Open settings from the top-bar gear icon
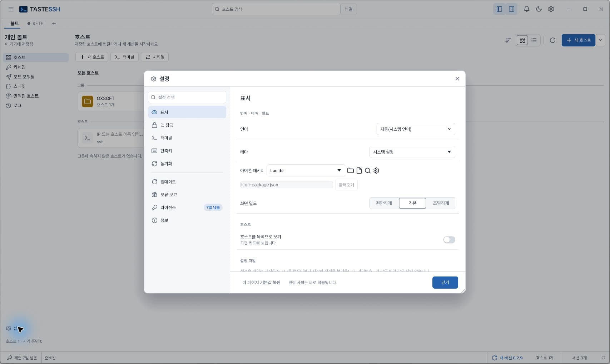Screen dimensions: 610x364 click(x=551, y=9)
